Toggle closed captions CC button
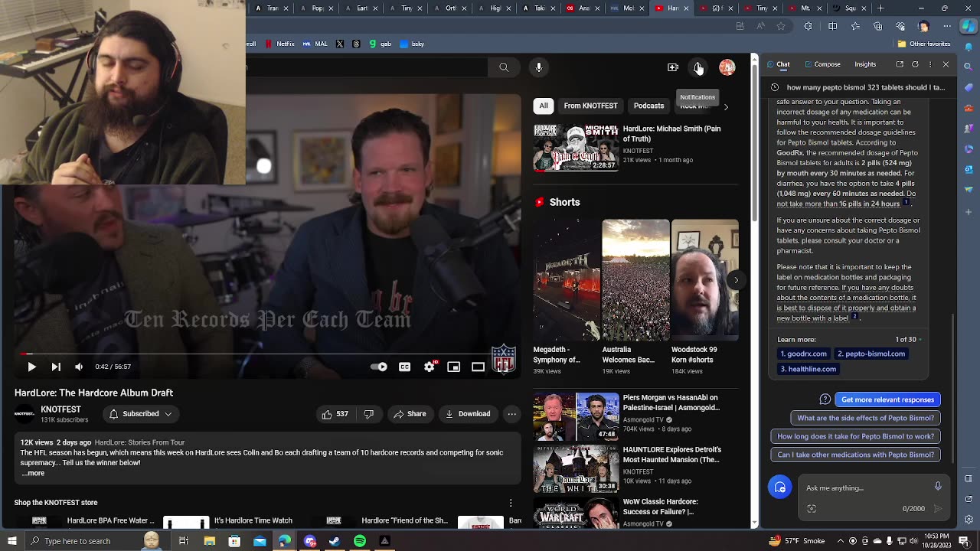 (404, 367)
